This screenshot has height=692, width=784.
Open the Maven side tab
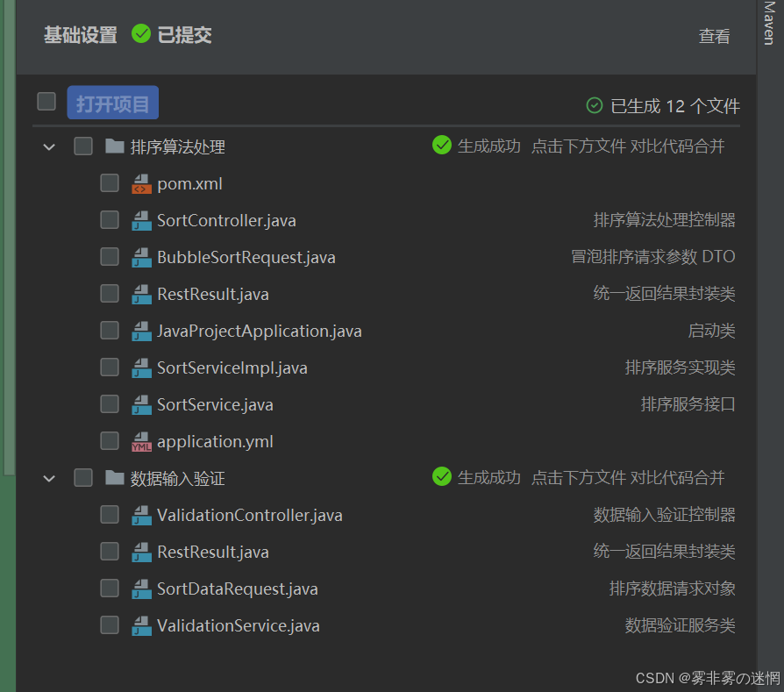pos(769,23)
